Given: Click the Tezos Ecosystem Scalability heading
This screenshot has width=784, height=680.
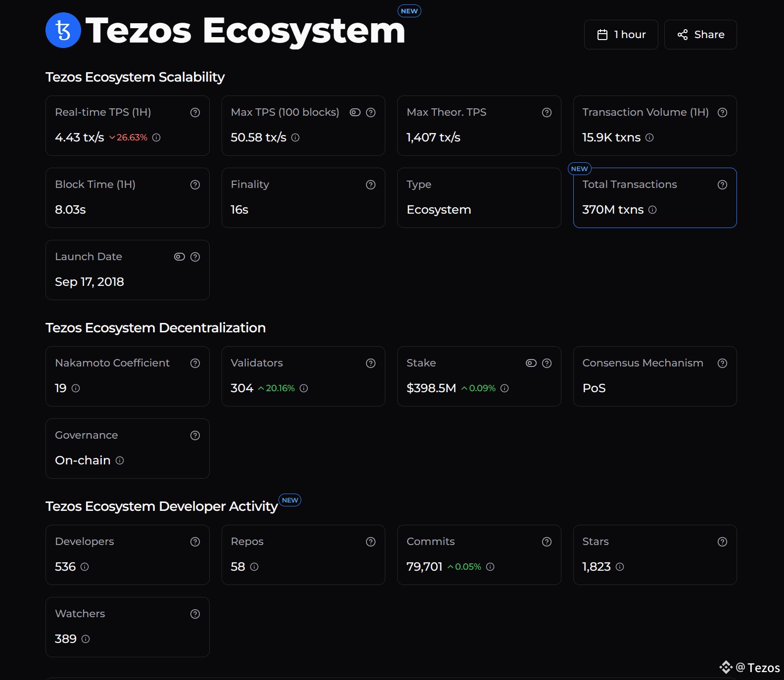Looking at the screenshot, I should [x=135, y=77].
